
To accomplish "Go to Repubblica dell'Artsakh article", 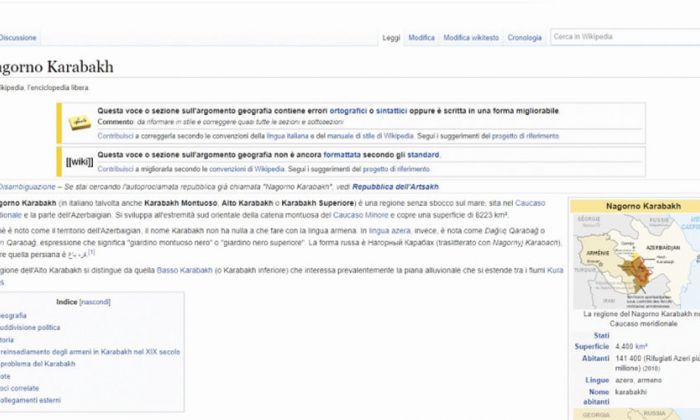I will pos(395,187).
